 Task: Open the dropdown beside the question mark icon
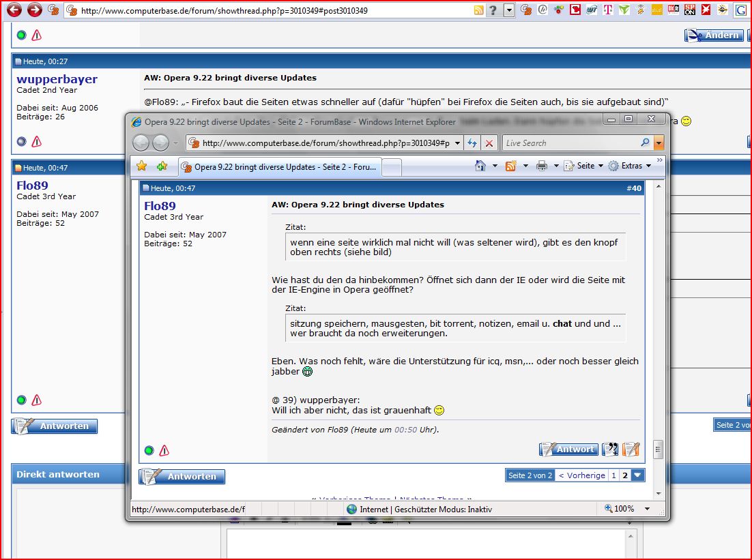click(x=509, y=10)
